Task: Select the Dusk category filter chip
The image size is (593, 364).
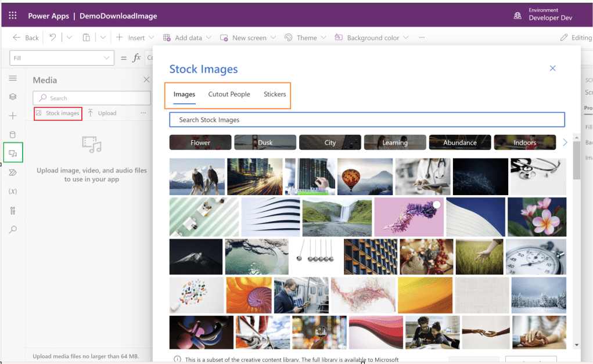Action: coord(265,142)
